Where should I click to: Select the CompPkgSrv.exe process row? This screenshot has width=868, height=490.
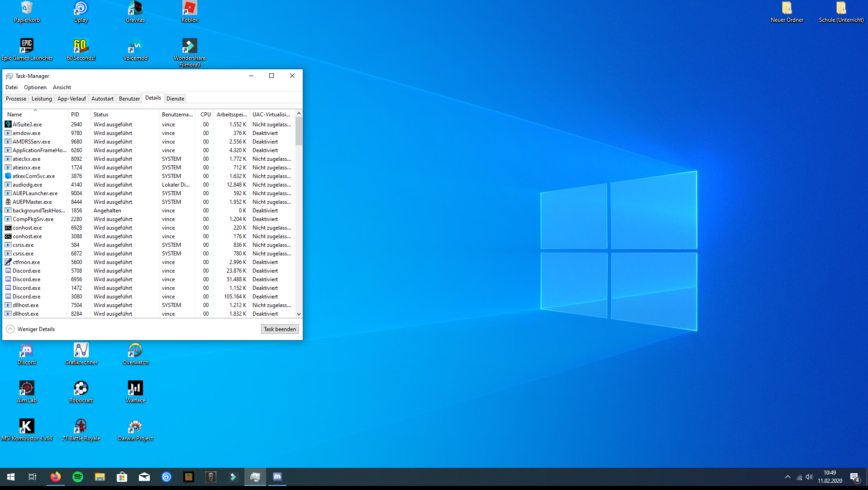pos(149,219)
